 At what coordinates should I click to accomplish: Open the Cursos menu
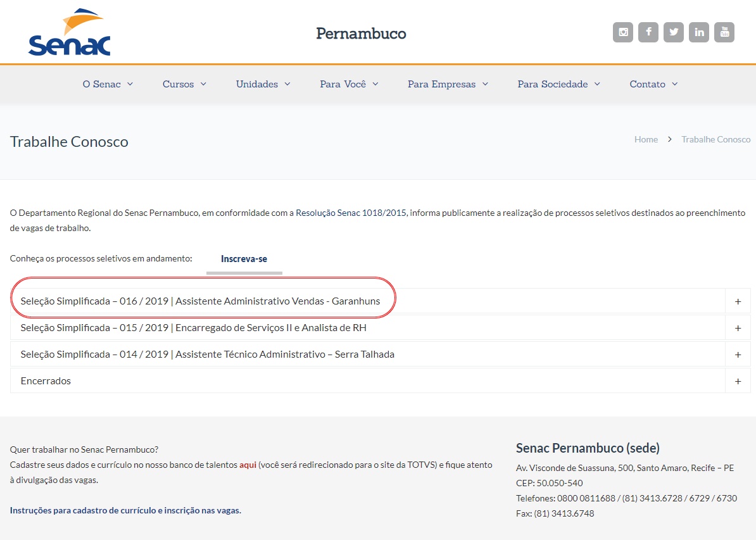(x=184, y=84)
